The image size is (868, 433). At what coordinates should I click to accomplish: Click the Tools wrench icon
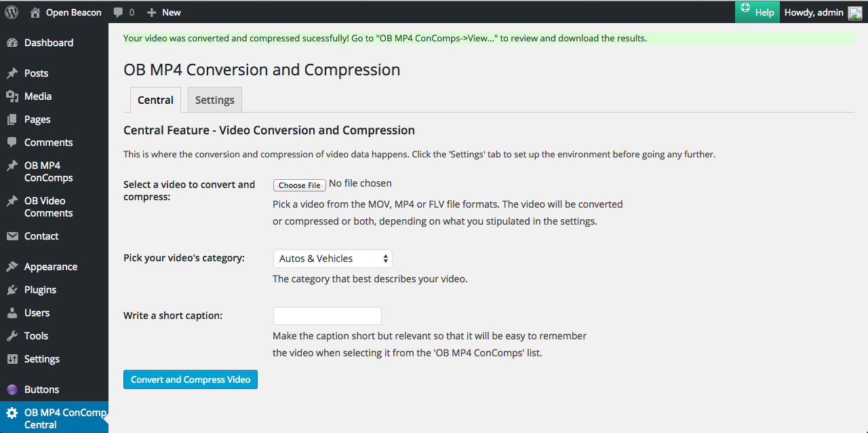[x=12, y=336]
